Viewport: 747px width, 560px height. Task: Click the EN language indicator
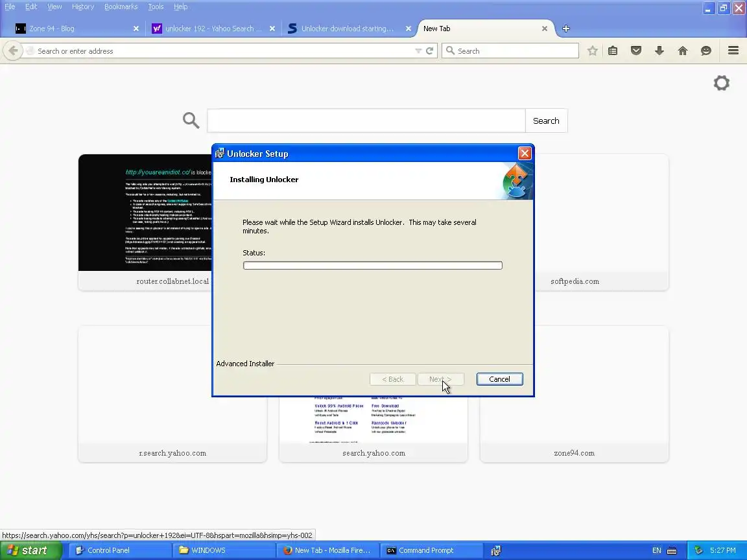pyautogui.click(x=656, y=550)
